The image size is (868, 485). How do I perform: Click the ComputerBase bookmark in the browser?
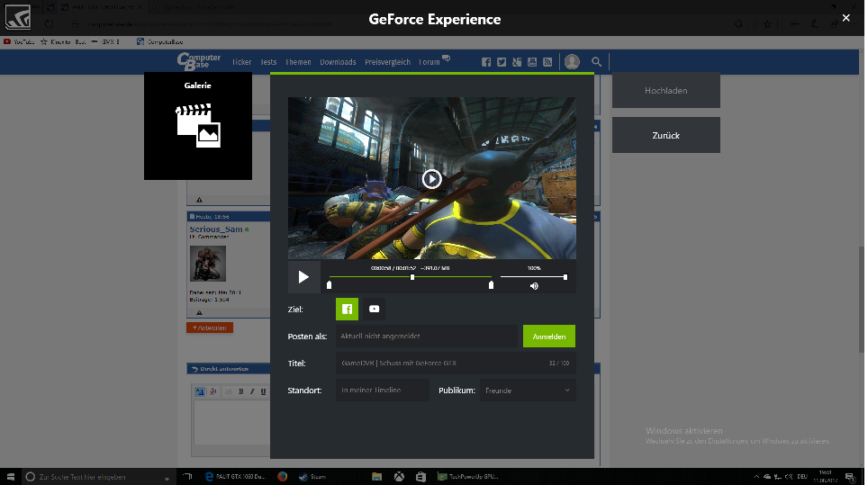[x=160, y=41]
